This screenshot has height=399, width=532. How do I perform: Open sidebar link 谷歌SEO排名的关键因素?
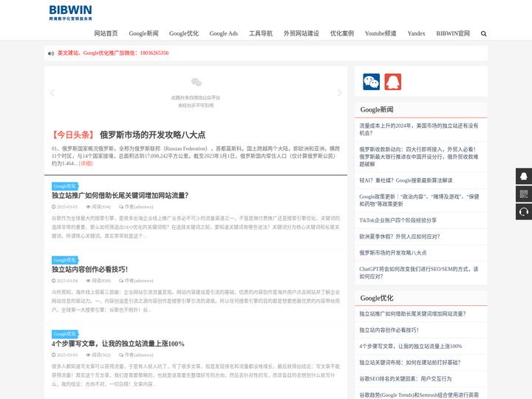(x=406, y=379)
